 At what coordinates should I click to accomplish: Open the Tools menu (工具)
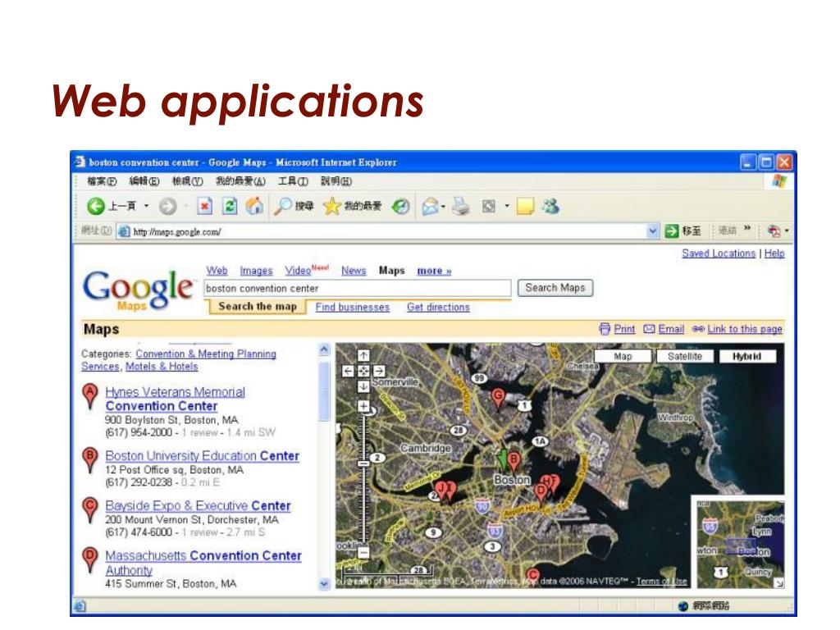pyautogui.click(x=293, y=181)
